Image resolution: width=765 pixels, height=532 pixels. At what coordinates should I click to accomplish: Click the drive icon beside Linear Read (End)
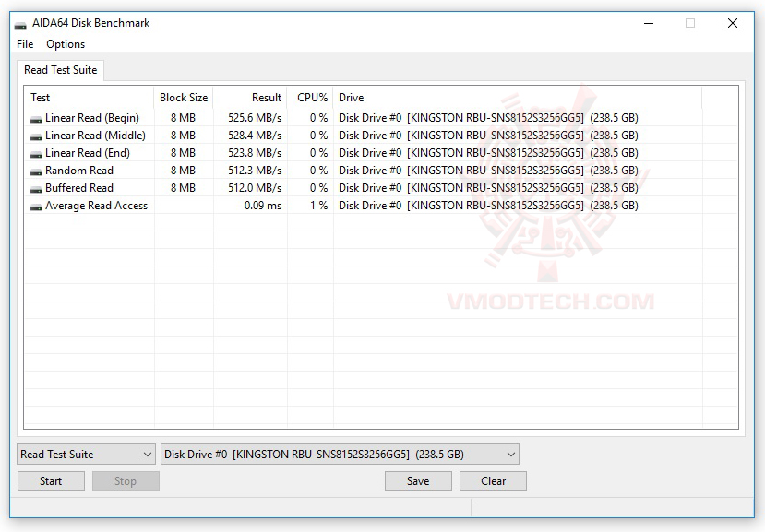[x=36, y=154]
